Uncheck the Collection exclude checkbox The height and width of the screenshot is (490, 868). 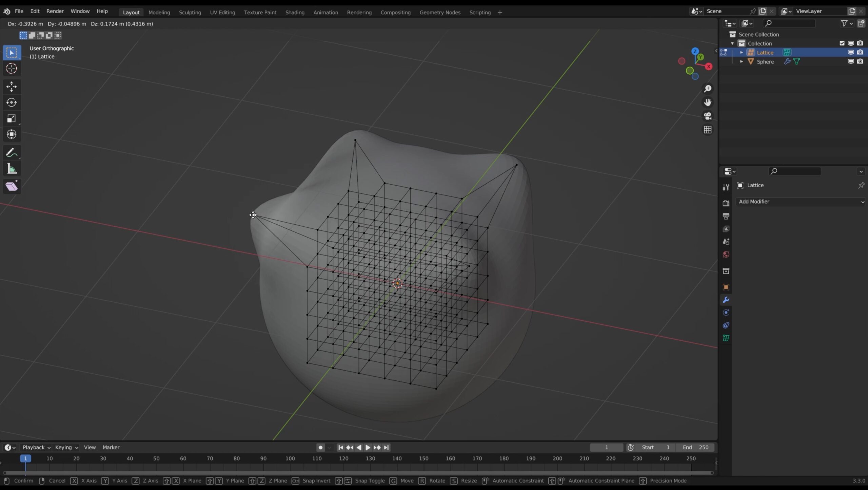[842, 43]
